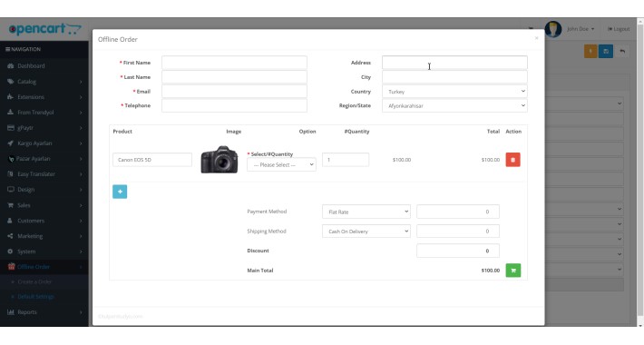Click the gPaytr card icon
This screenshot has width=644, height=345.
coord(10,128)
